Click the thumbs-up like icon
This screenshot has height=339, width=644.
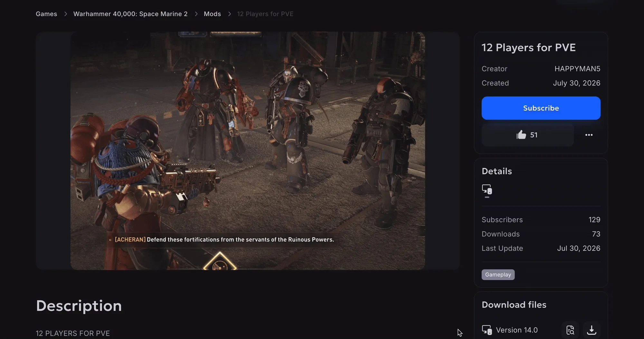(x=521, y=135)
